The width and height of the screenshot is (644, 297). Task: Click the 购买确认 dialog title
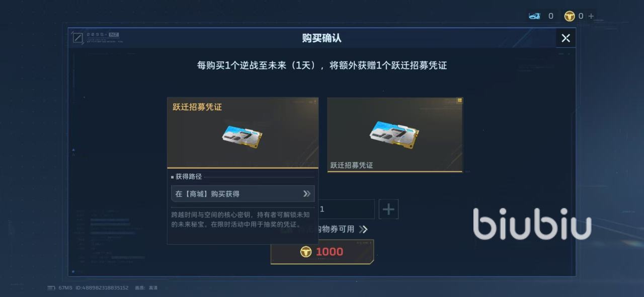(x=322, y=38)
